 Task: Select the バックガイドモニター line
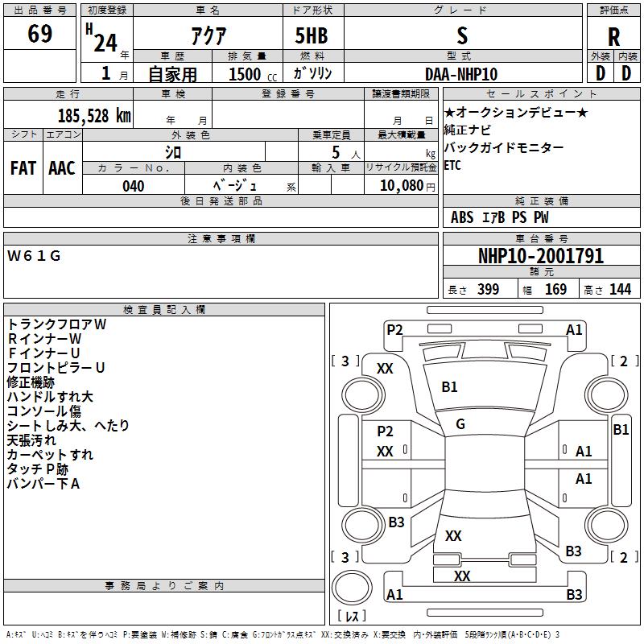(504, 147)
